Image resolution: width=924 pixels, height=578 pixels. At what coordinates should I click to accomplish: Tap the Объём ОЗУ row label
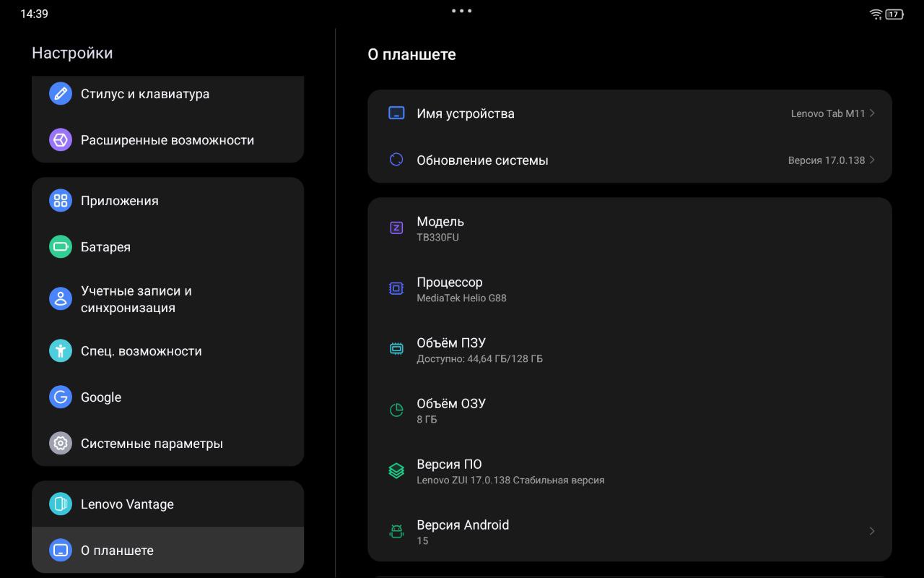point(451,403)
